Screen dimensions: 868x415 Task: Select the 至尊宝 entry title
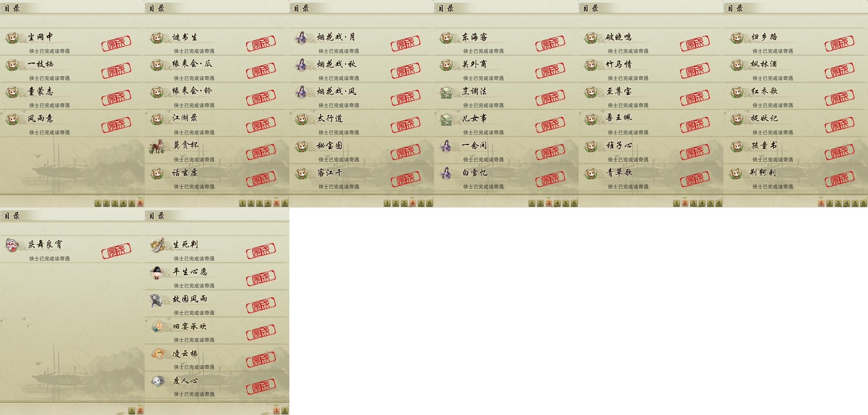coord(619,92)
